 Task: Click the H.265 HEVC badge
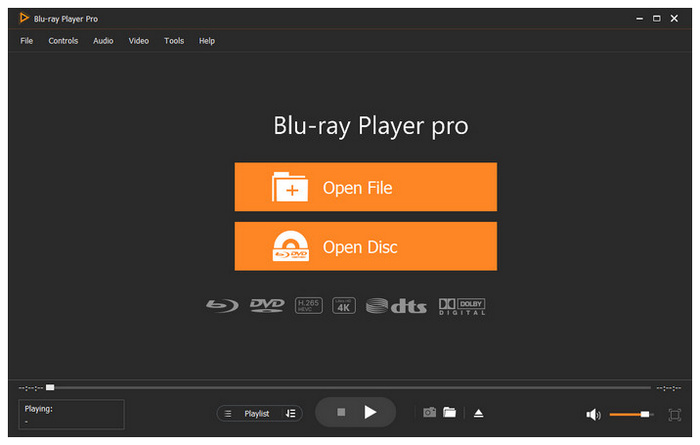tap(308, 306)
